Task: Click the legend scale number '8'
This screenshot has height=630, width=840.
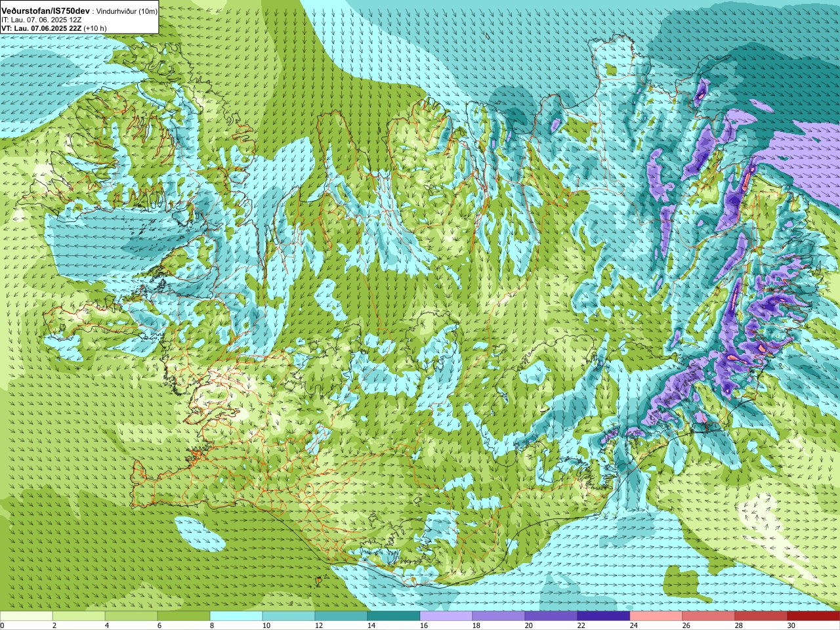Action: pos(212,625)
